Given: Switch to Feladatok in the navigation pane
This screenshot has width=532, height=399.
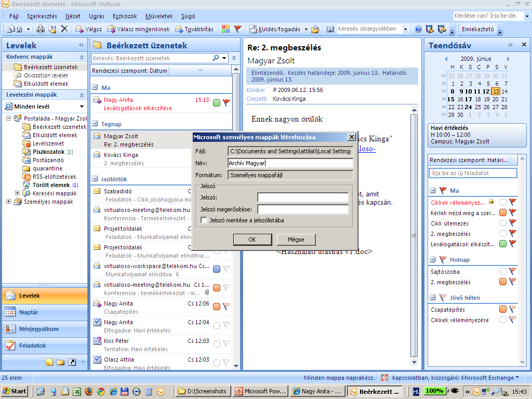Looking at the screenshot, I should [45, 345].
